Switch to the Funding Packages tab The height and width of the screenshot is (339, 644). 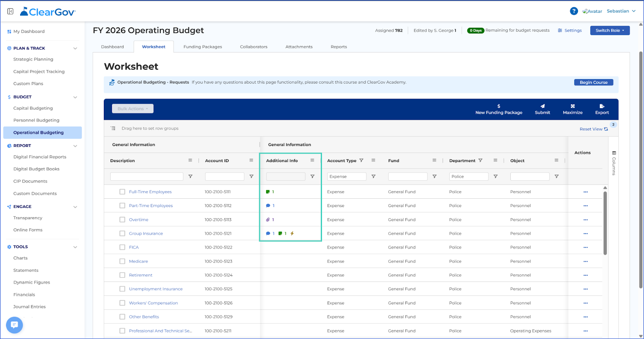(x=202, y=47)
